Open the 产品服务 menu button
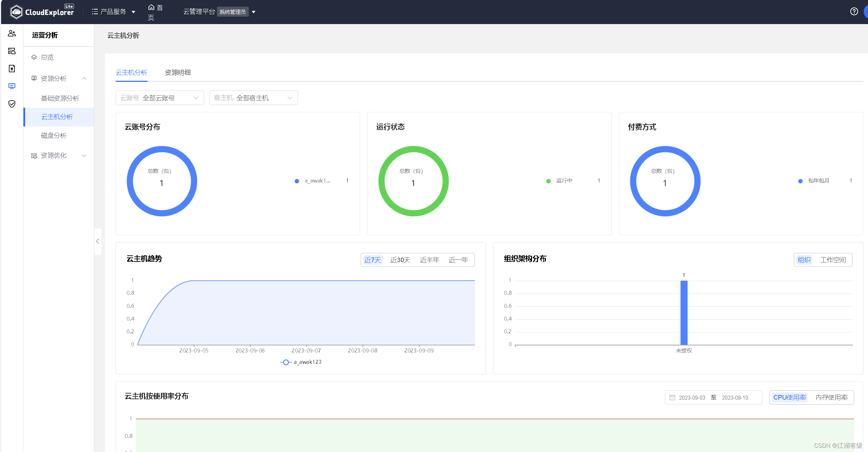Screen dimensions: 868x452 pos(113,12)
